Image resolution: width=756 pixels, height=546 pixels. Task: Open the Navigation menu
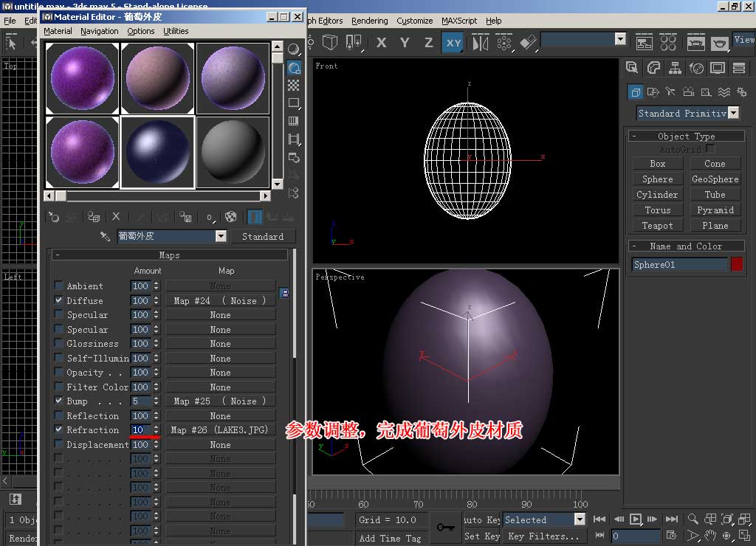(100, 31)
